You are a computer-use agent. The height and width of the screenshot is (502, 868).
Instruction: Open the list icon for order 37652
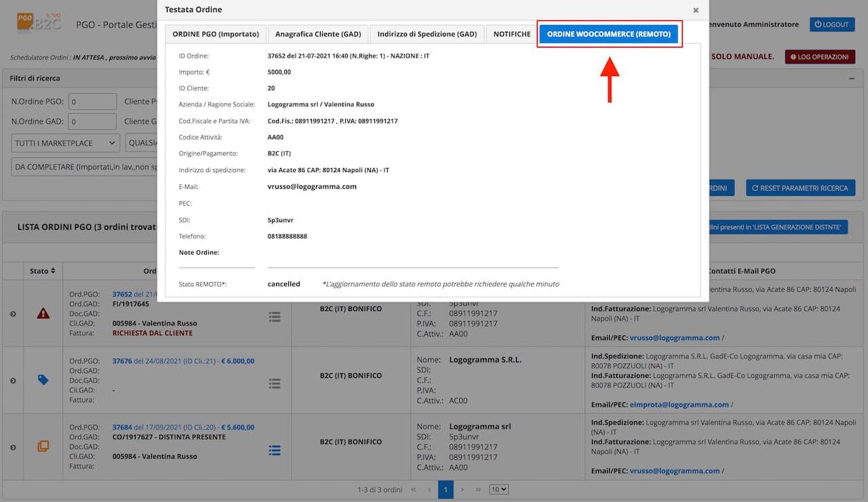pos(275,316)
